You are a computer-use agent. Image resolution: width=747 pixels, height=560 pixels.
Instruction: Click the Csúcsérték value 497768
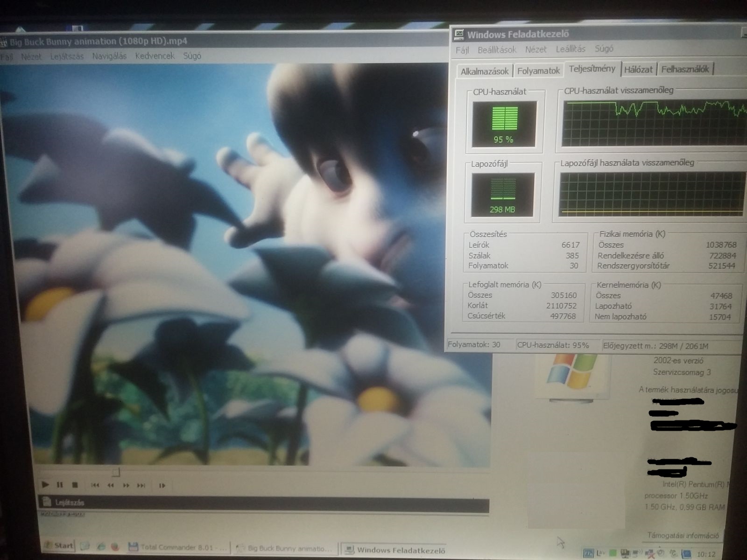click(563, 316)
